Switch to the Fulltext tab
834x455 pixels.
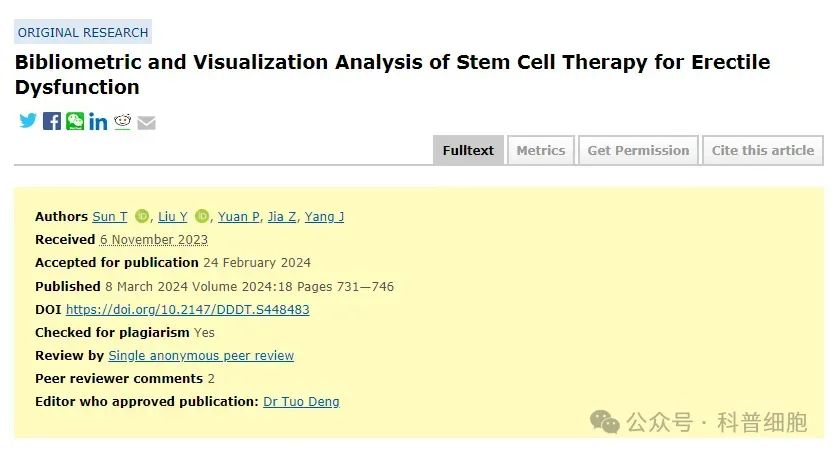(x=468, y=151)
